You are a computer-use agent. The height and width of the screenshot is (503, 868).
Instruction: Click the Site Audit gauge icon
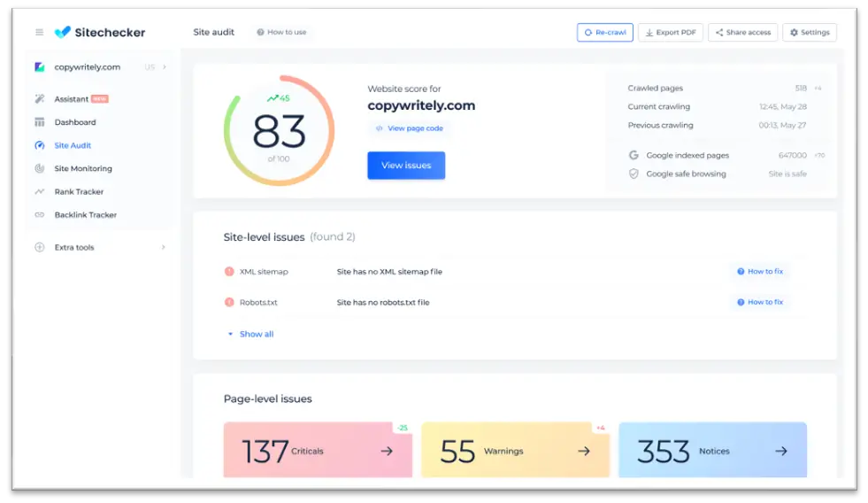[x=39, y=145]
